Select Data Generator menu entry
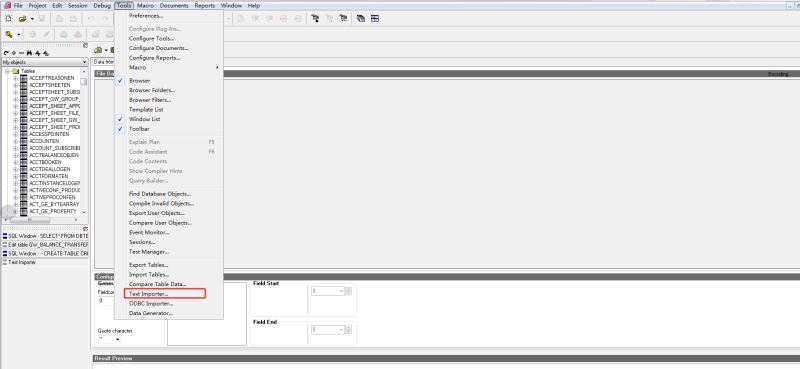The image size is (800, 369). pos(151,313)
